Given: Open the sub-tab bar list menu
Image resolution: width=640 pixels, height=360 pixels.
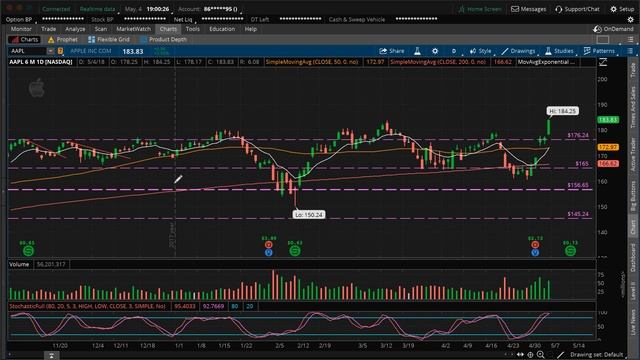Looking at the screenshot, I should tap(631, 40).
